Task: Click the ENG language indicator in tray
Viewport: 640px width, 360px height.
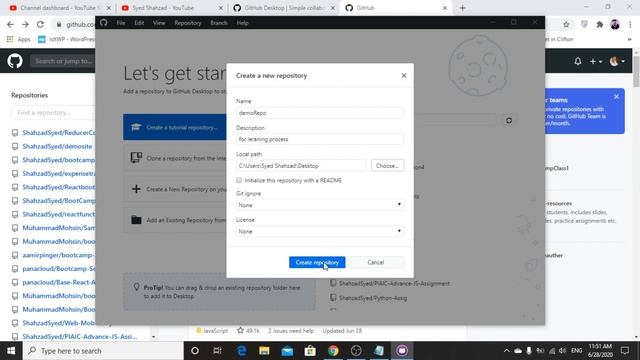Action: click(577, 351)
